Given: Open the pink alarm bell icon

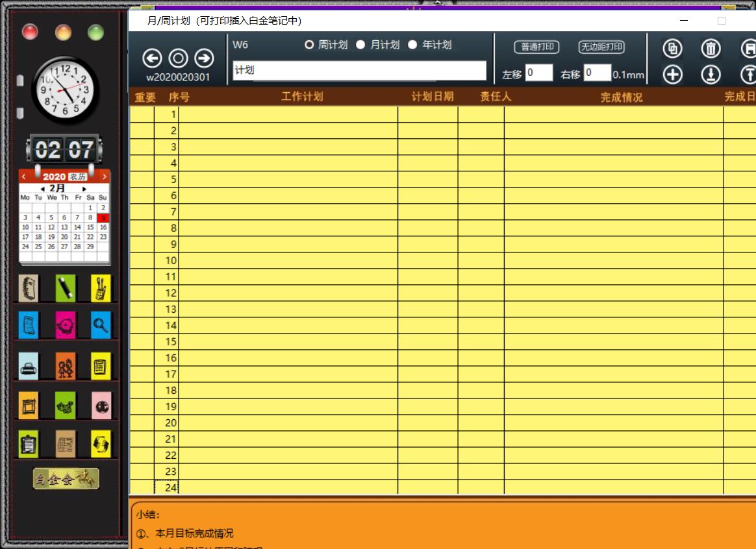Looking at the screenshot, I should [x=65, y=325].
